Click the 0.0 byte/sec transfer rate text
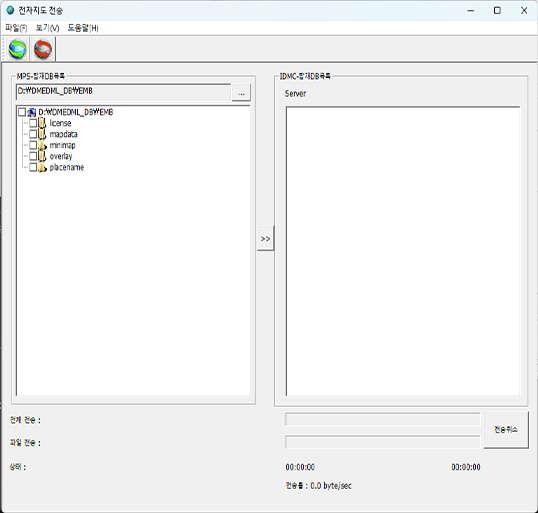 point(331,486)
